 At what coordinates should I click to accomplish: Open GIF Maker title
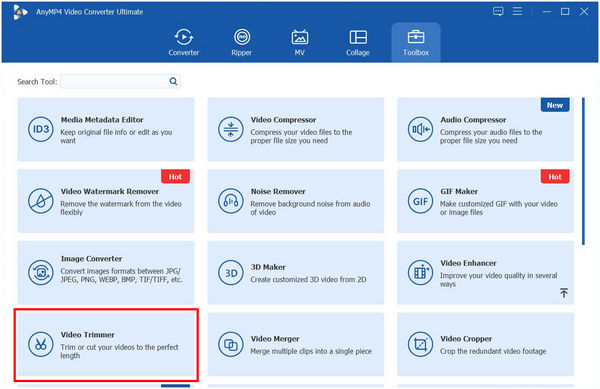pos(459,191)
